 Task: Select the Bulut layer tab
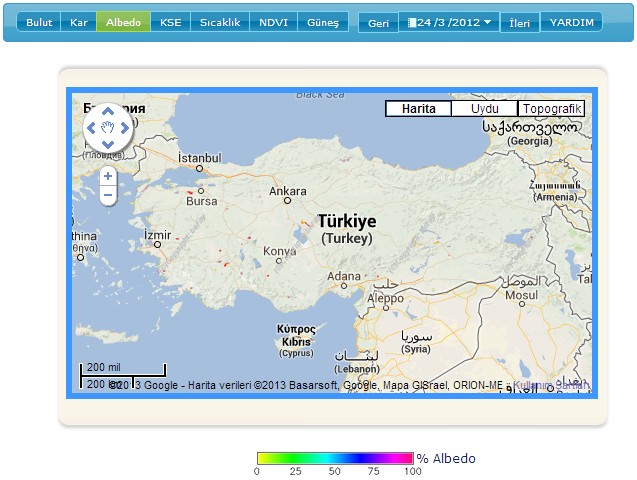tap(39, 22)
